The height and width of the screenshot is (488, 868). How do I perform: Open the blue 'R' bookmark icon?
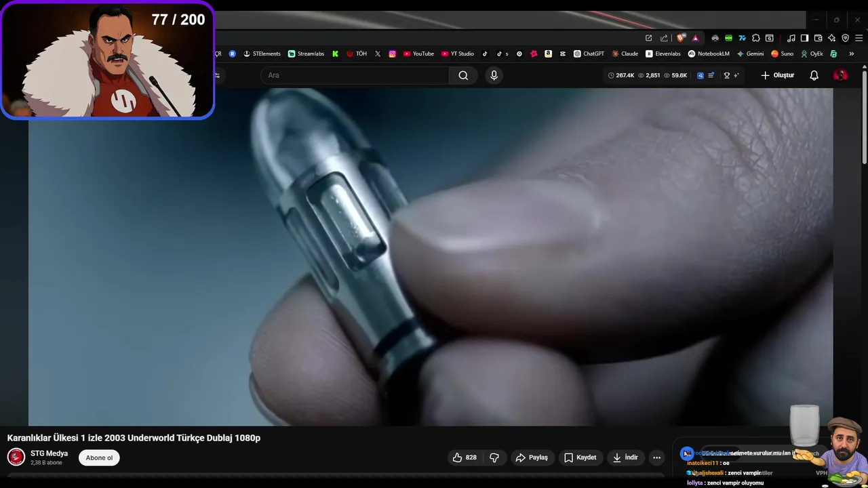pos(233,54)
